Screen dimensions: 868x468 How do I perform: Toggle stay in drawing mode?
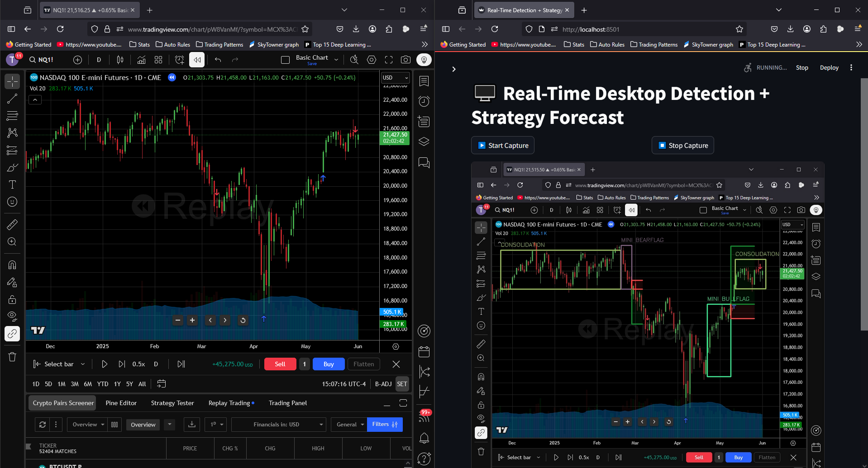(12, 282)
